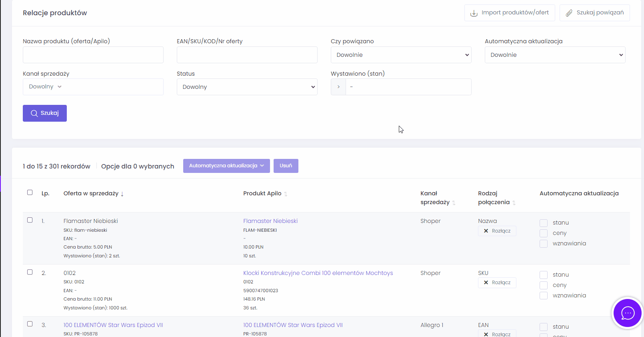Click the 'Relacje produktów' page heading
The image size is (644, 337).
[x=55, y=13]
